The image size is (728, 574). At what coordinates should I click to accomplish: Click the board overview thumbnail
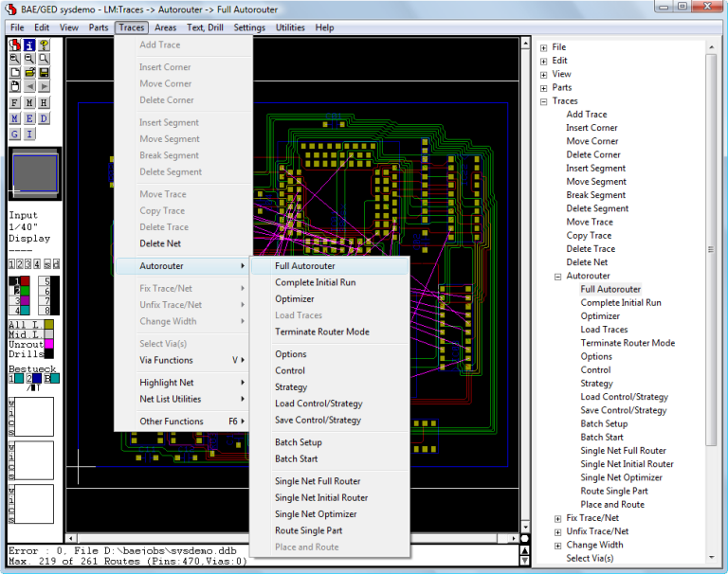tap(35, 175)
